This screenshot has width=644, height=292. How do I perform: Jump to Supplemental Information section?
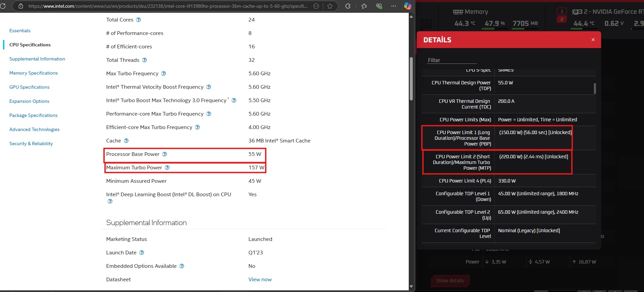click(37, 59)
